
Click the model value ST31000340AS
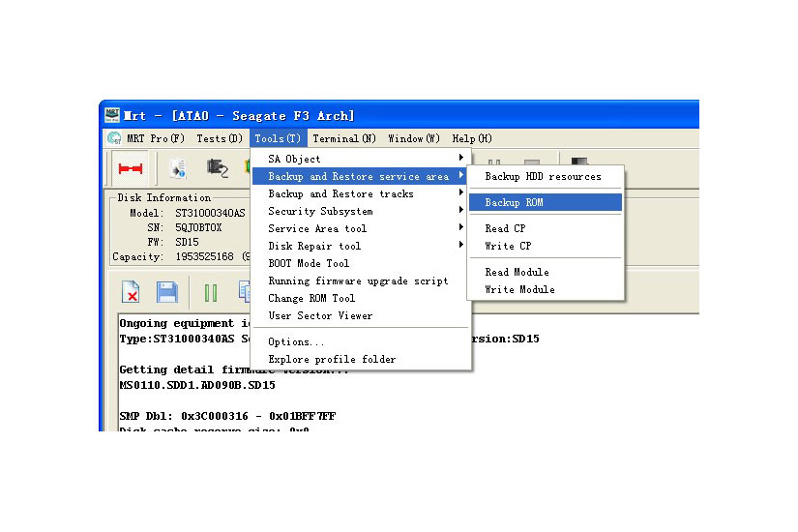(x=210, y=213)
